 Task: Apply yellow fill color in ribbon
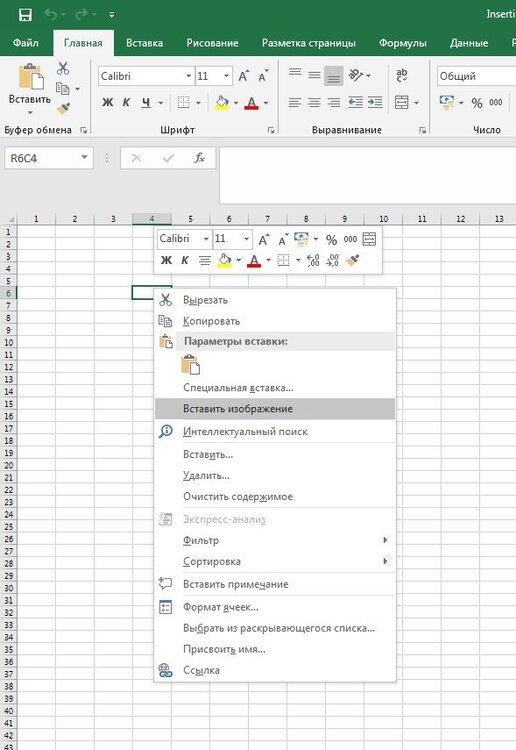(222, 102)
